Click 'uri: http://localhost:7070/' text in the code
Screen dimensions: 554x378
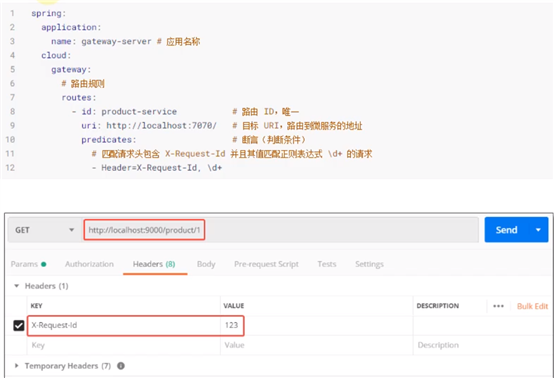pyautogui.click(x=149, y=125)
